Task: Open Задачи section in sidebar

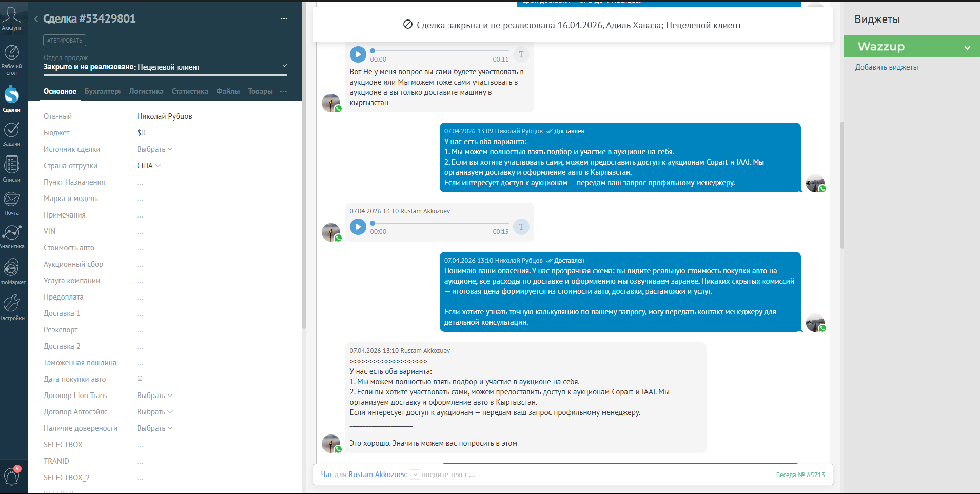Action: click(x=11, y=134)
